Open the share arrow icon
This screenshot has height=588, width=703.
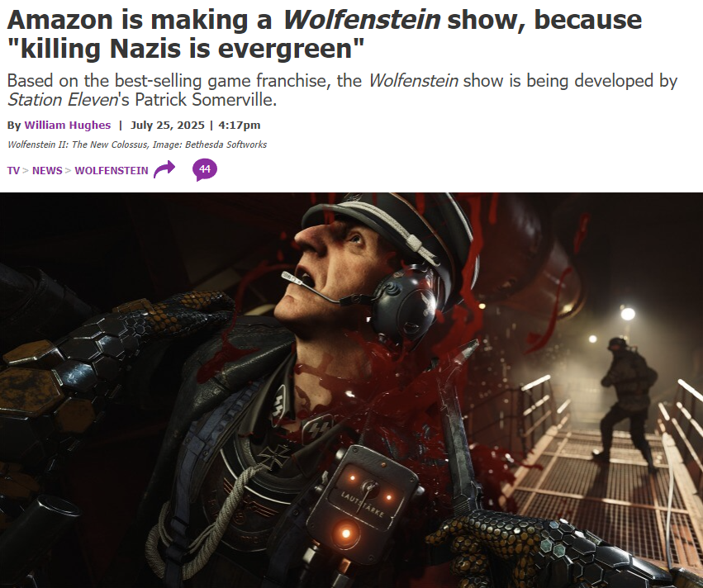(164, 169)
